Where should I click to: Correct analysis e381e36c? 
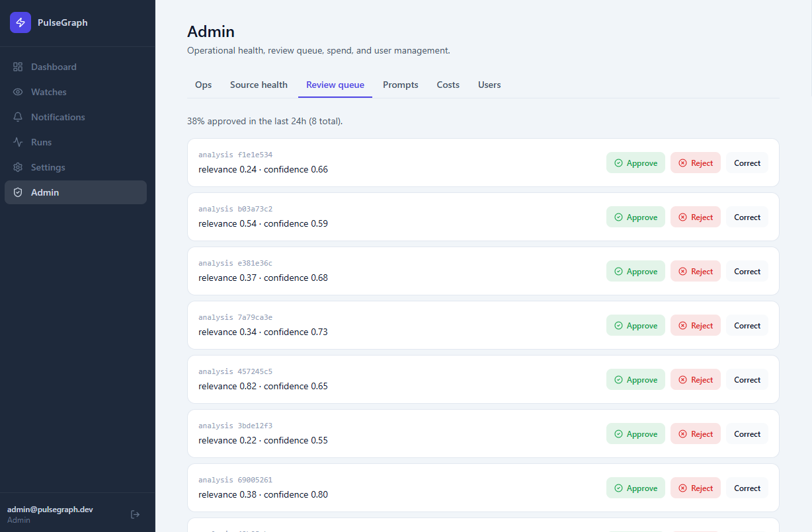point(747,271)
